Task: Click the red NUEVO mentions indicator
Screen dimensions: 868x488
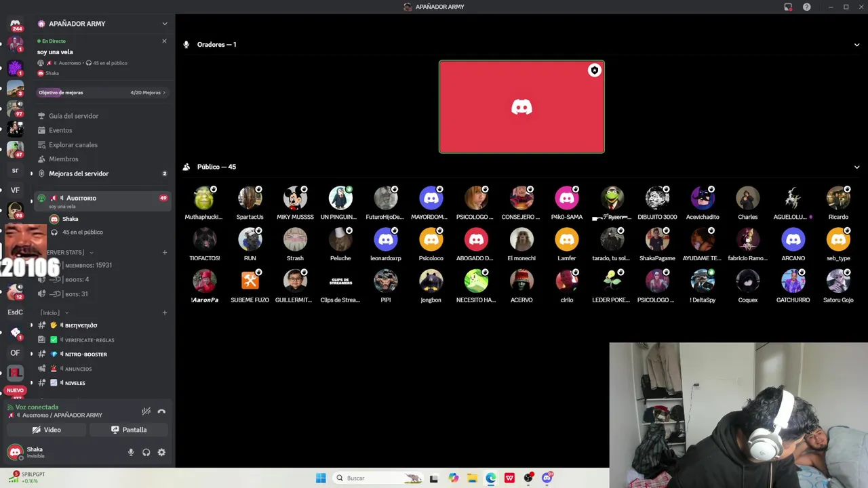Action: point(15,390)
